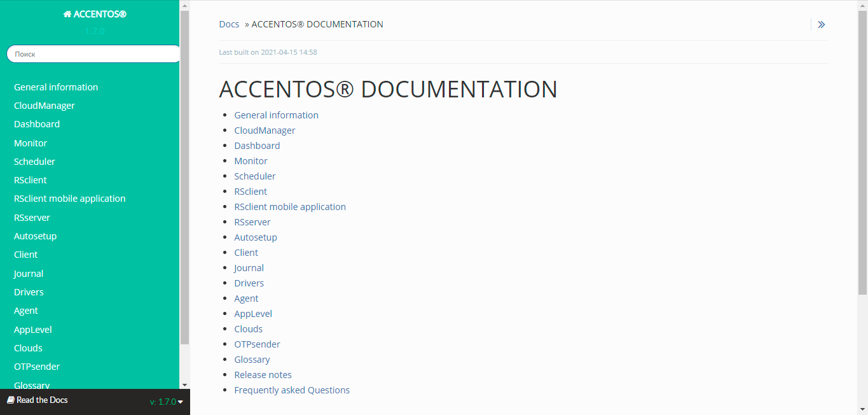Select Drivers in the sidebar
Screen dimensions: 868x415
point(29,292)
